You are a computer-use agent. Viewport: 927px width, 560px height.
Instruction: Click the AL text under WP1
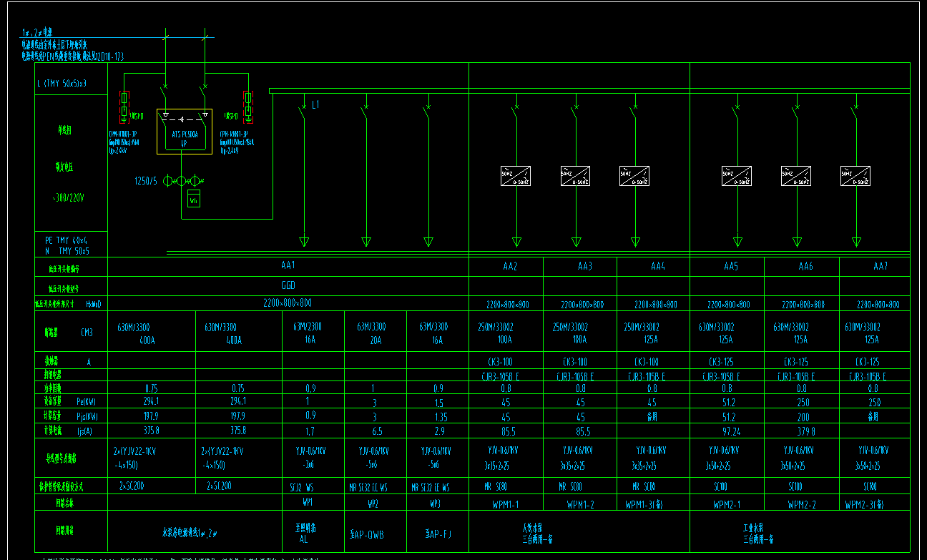point(303,539)
